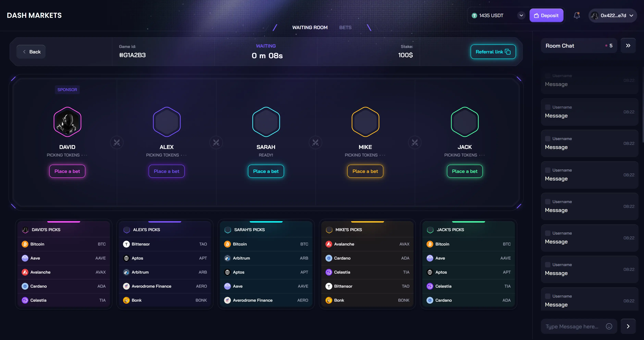
Task: Click the 100$ stake value
Action: tap(405, 55)
